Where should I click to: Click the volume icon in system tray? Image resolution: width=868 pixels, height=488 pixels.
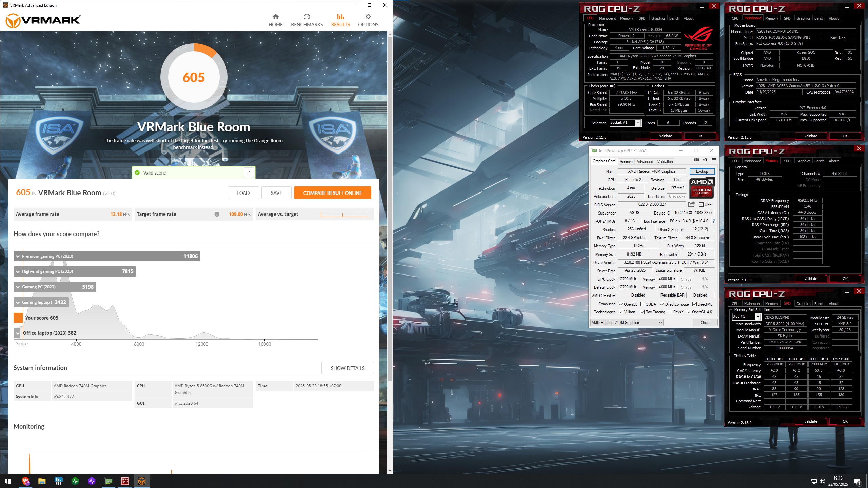(822, 481)
